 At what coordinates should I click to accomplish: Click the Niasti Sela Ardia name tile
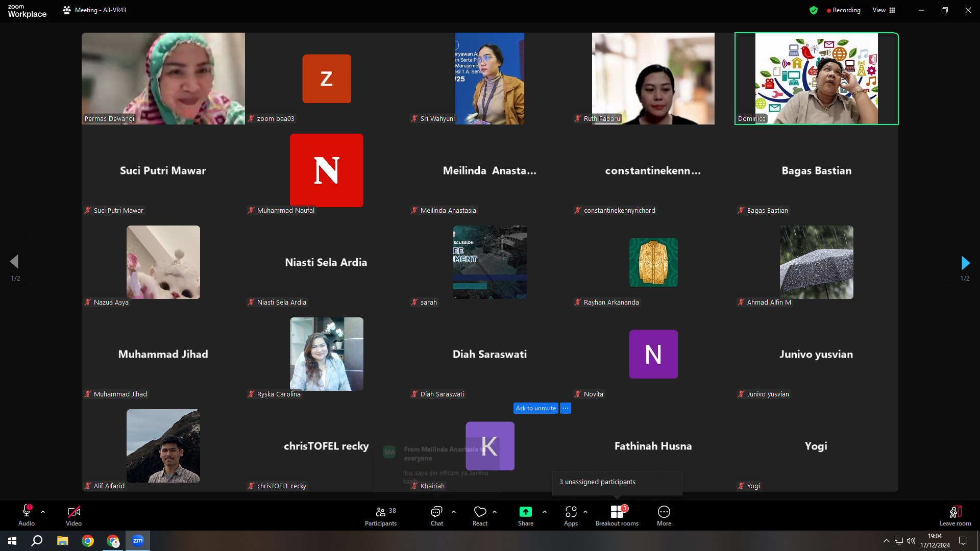[x=327, y=262]
